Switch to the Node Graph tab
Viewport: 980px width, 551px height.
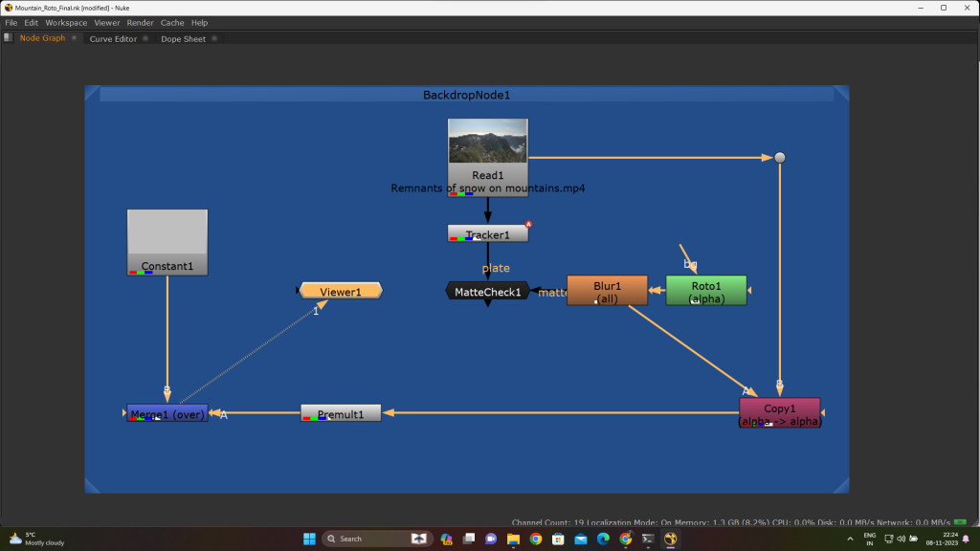[42, 38]
